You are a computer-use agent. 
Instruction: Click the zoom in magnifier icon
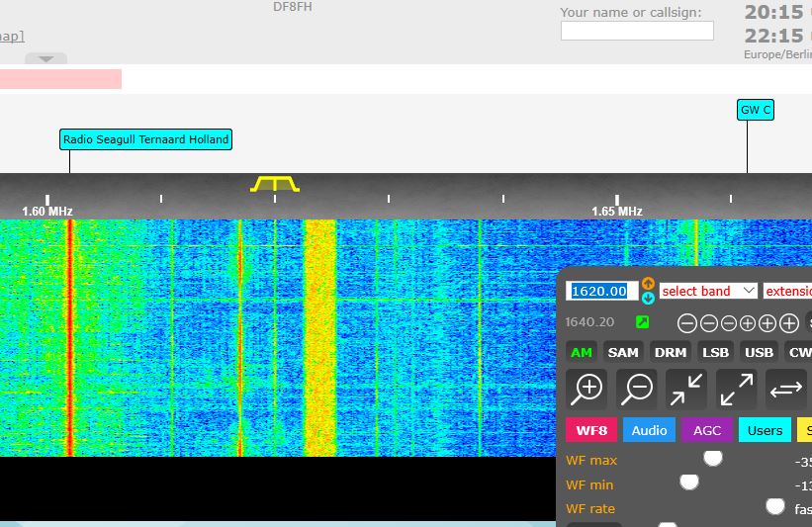click(587, 389)
